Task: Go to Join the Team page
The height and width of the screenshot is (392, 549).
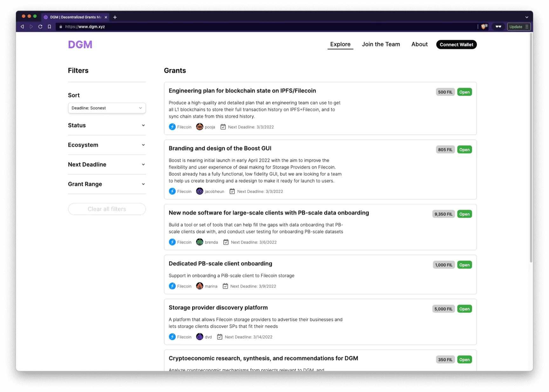Action: click(381, 44)
